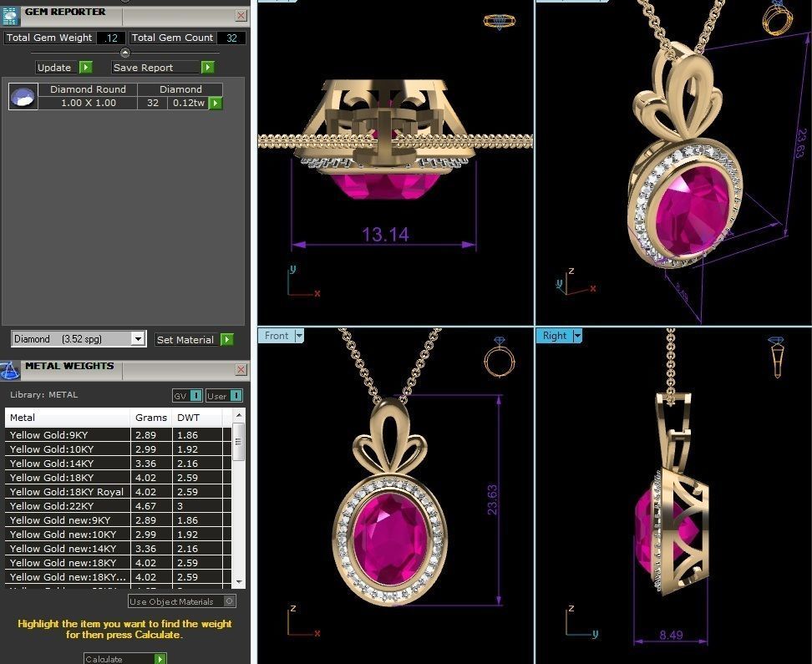Select the Yellow Gold new:10KY row
This screenshot has height=664, width=812.
118,535
